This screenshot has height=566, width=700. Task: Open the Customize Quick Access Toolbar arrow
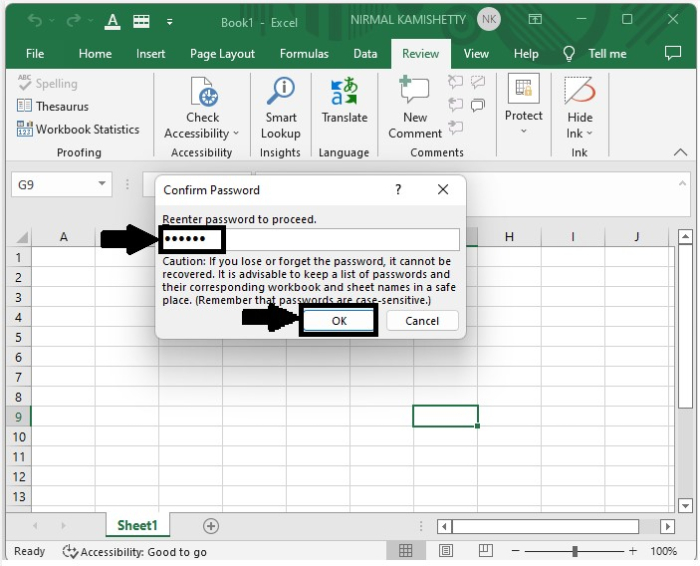point(170,21)
